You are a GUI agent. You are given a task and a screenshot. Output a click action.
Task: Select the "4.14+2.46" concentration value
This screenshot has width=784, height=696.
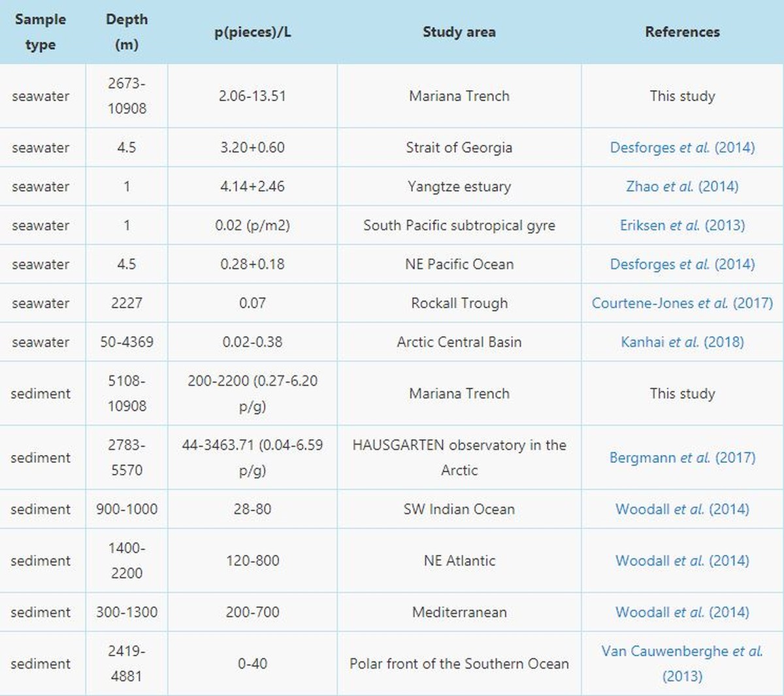click(252, 186)
